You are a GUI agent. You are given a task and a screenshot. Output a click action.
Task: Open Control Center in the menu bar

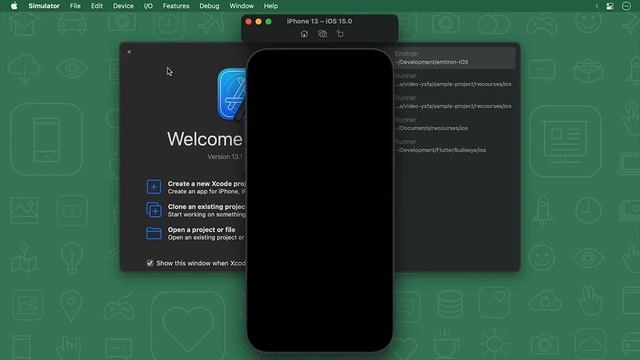pyautogui.click(x=610, y=6)
